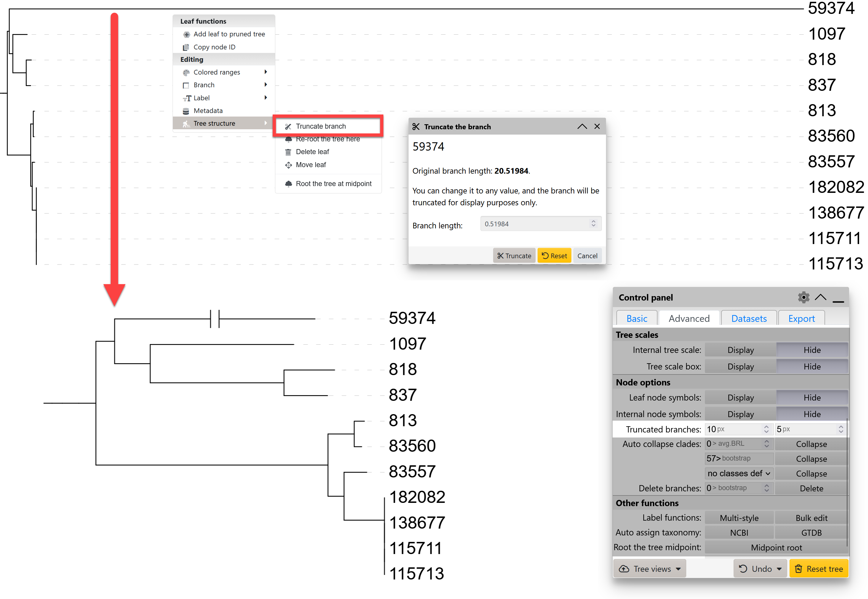Screen dimensions: 868x599
Task: Click the Metadata database icon
Action: [x=186, y=111]
